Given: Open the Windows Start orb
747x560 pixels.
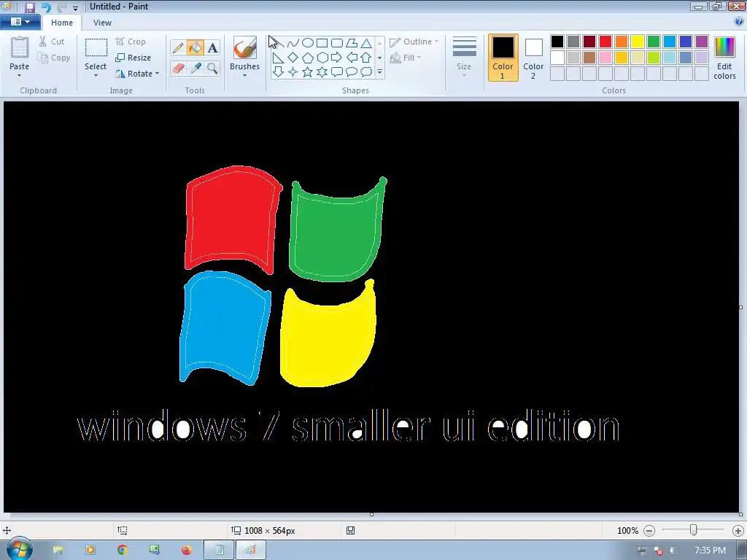Looking at the screenshot, I should 19,550.
